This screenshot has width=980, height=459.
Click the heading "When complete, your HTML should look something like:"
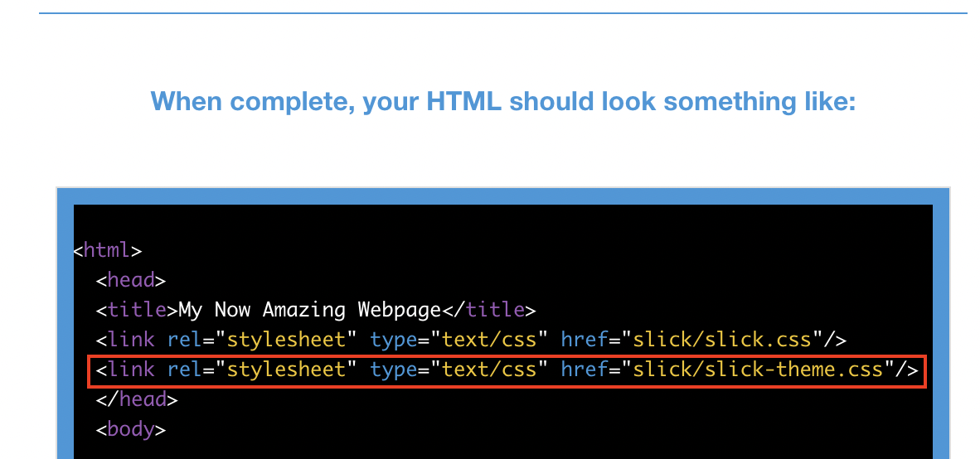502,102
